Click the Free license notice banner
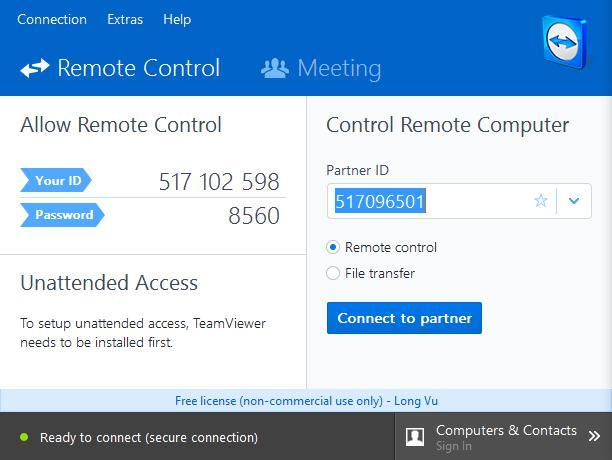 306,401
